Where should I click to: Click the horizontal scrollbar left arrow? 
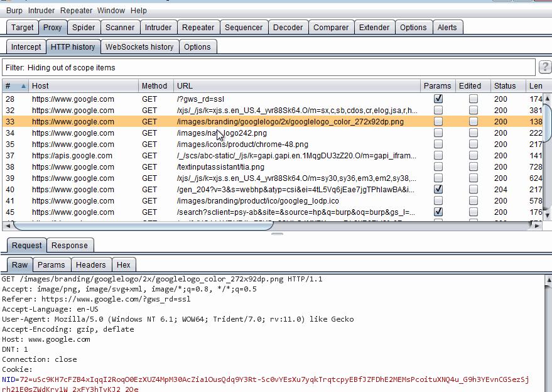pyautogui.click(x=8, y=225)
